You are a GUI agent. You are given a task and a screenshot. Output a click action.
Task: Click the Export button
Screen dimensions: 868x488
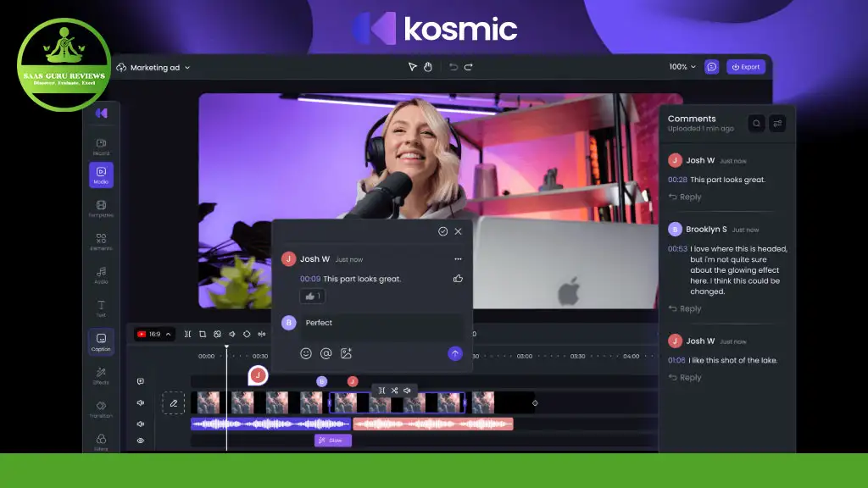[x=746, y=67]
